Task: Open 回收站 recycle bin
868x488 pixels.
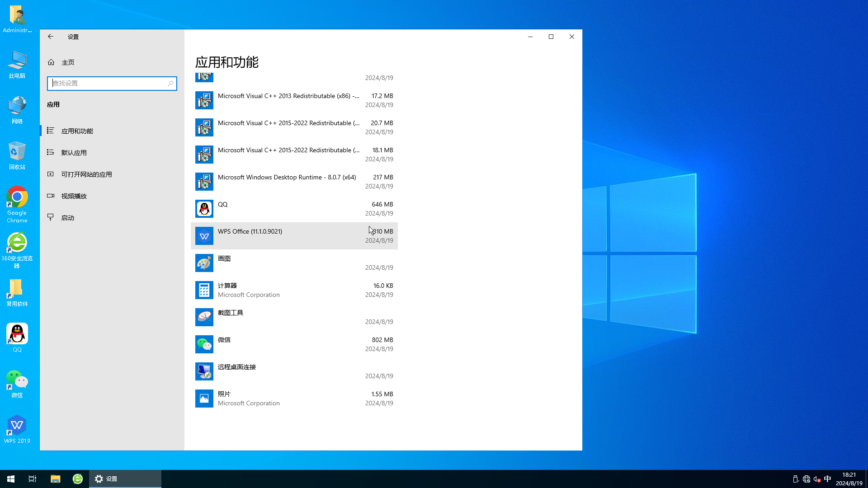Action: pos(17,156)
